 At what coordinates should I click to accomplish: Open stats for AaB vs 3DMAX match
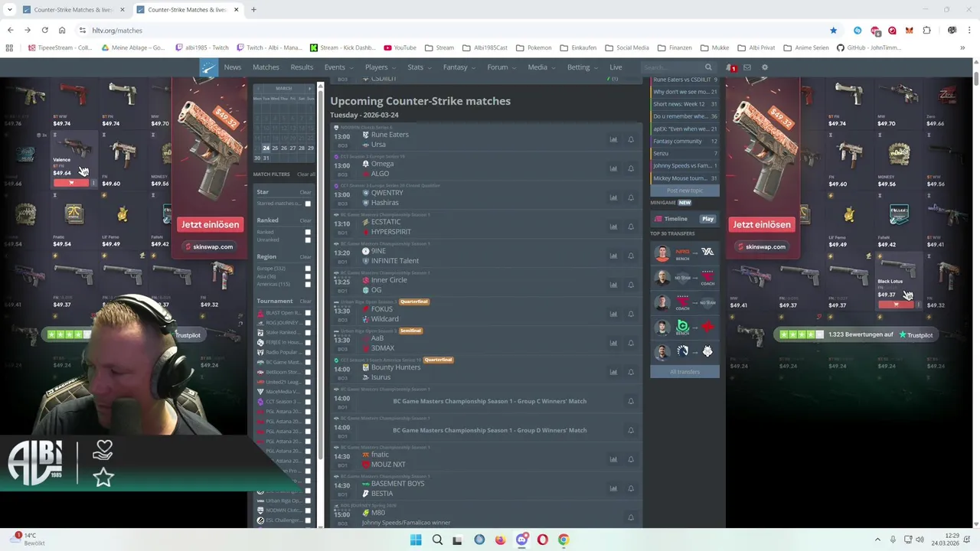(613, 343)
